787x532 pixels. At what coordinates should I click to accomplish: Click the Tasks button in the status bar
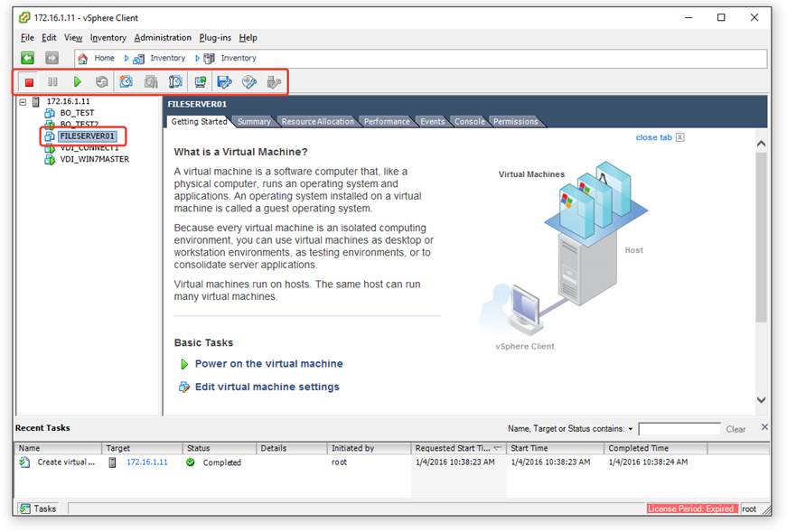38,509
